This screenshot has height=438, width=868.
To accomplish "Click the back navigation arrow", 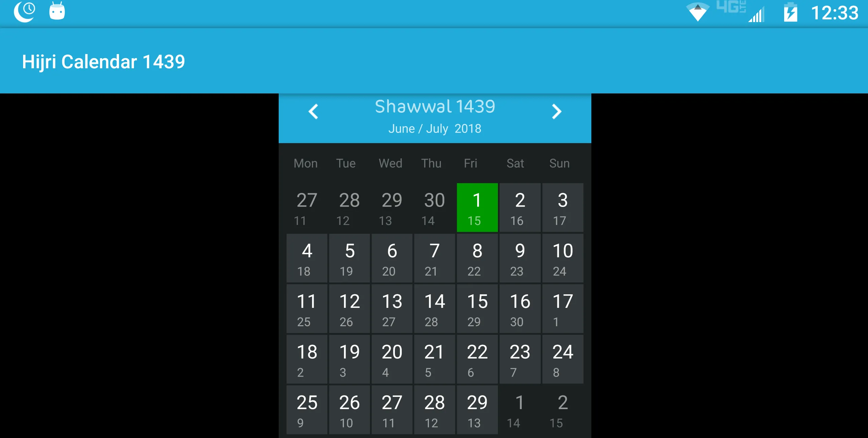I will 314,112.
